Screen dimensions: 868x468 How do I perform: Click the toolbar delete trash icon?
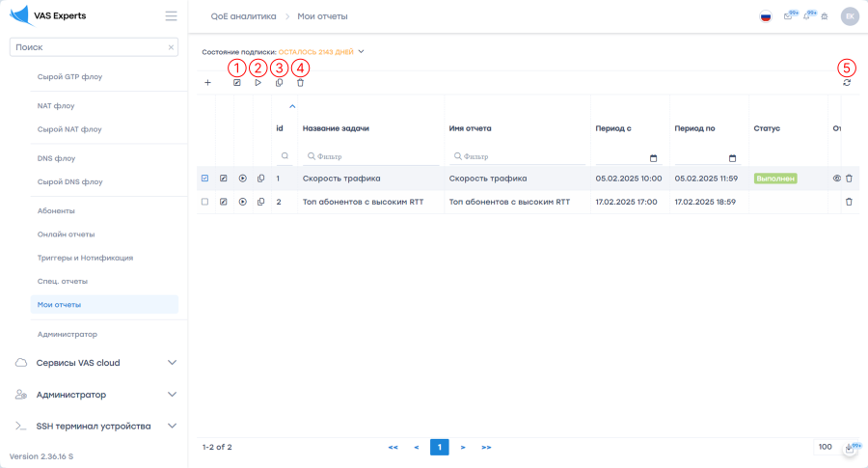[300, 83]
